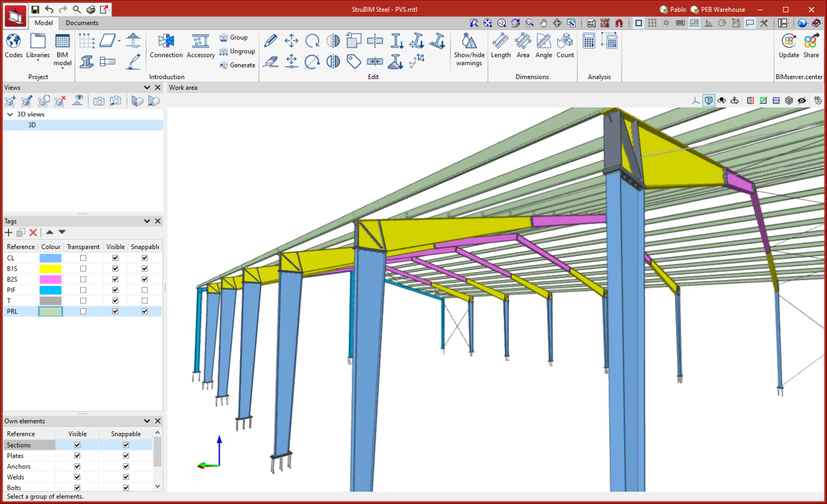Click the yellow B1S colour swatch

(x=51, y=268)
